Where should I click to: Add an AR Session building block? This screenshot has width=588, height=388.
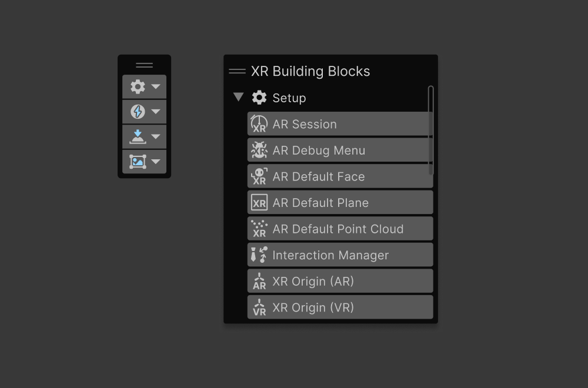pos(340,123)
